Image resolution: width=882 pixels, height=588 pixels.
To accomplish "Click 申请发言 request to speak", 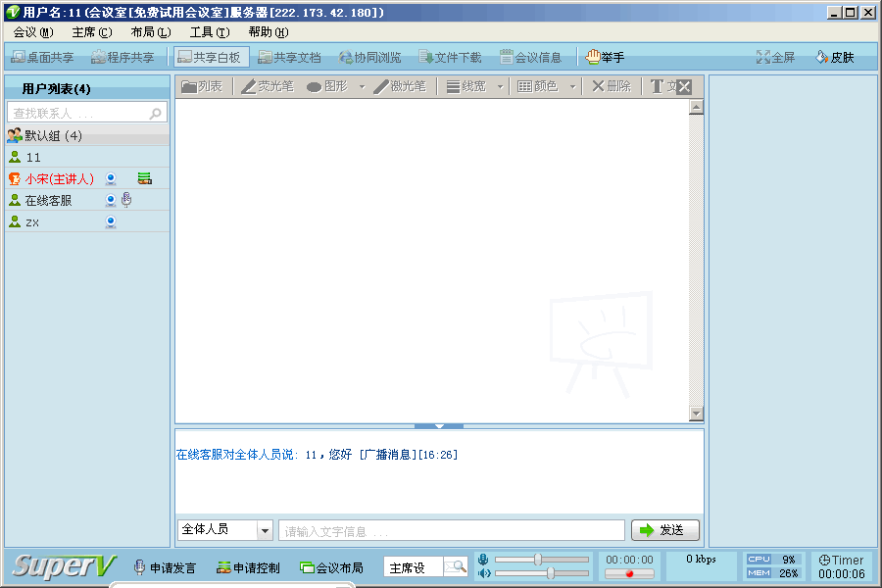I will coord(165,567).
